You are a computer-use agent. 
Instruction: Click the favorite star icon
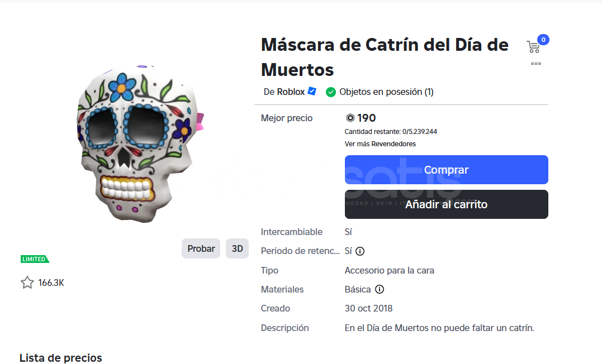coord(27,282)
